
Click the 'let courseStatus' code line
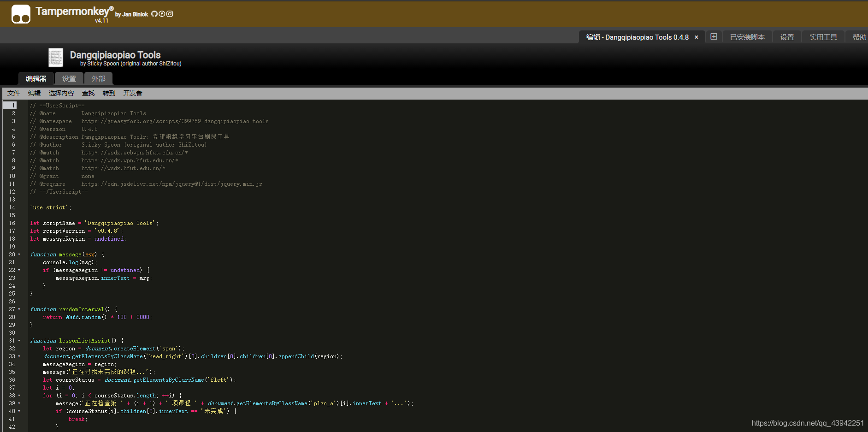point(139,380)
